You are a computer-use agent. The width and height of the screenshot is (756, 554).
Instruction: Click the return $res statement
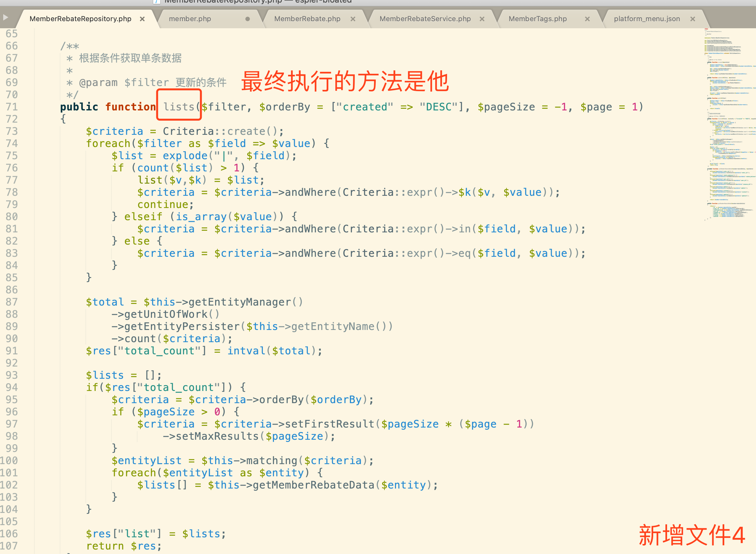[123, 546]
